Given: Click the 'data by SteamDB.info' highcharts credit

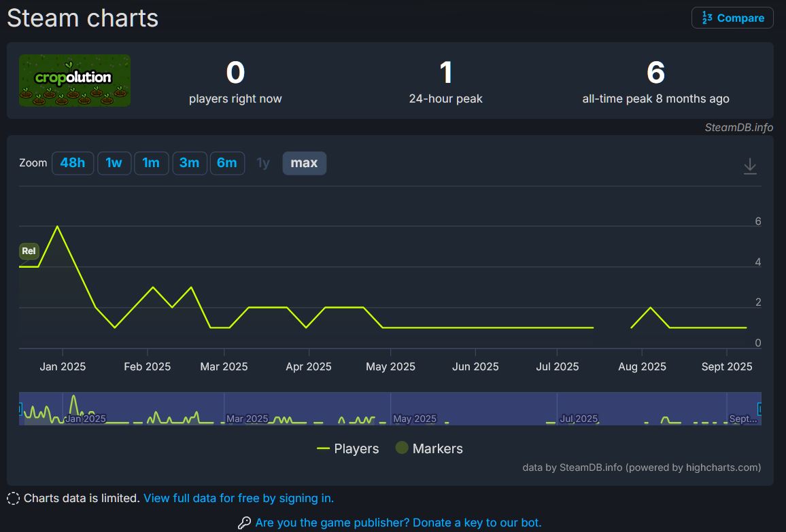Looking at the screenshot, I should tap(642, 467).
